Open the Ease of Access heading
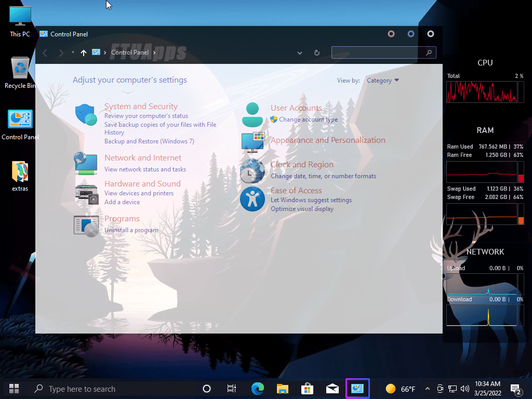This screenshot has width=532, height=399. pyautogui.click(x=296, y=191)
